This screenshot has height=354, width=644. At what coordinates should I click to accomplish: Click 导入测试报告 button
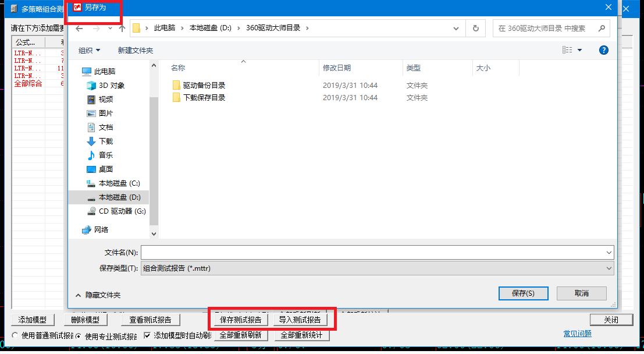(x=300, y=320)
